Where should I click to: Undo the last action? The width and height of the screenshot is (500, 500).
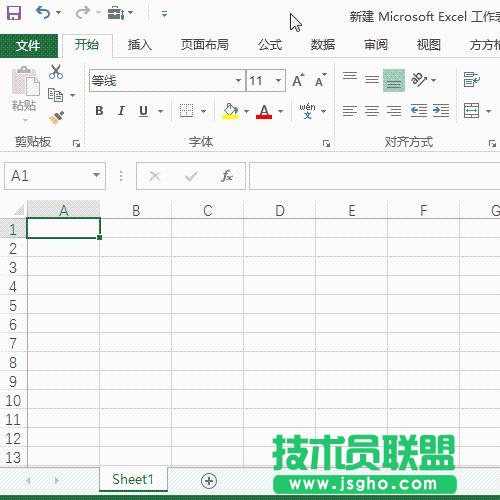point(43,13)
